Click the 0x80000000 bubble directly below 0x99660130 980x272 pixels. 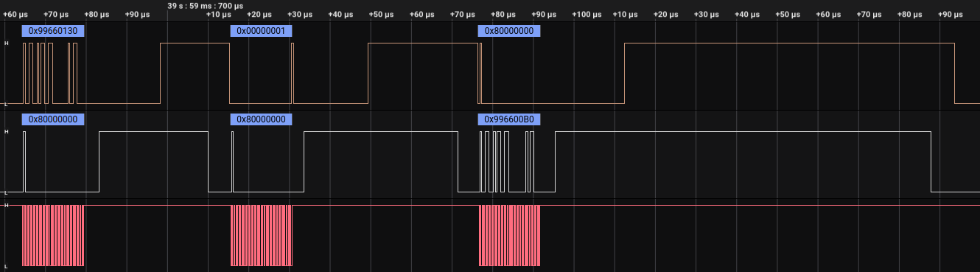(x=53, y=119)
